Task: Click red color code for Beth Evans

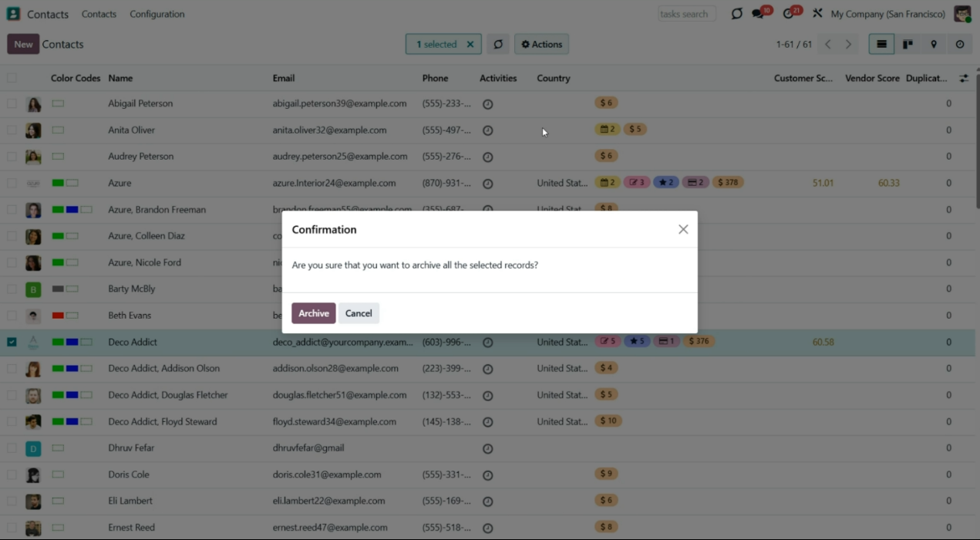Action: (x=58, y=316)
